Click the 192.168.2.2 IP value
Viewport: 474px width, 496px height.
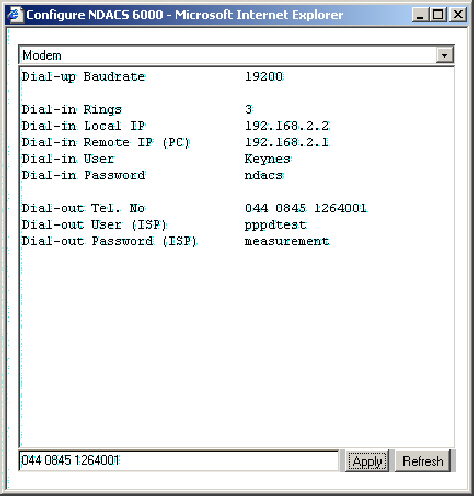coord(287,126)
